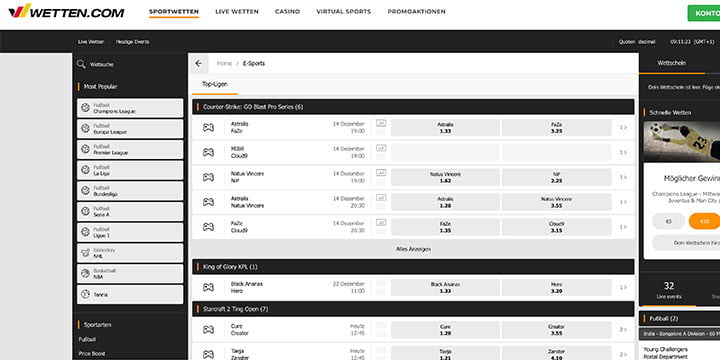Screen dimensions: 720x360
Task: Collapse Counter-Strike: GO Blast Pro Series section
Action: click(413, 107)
